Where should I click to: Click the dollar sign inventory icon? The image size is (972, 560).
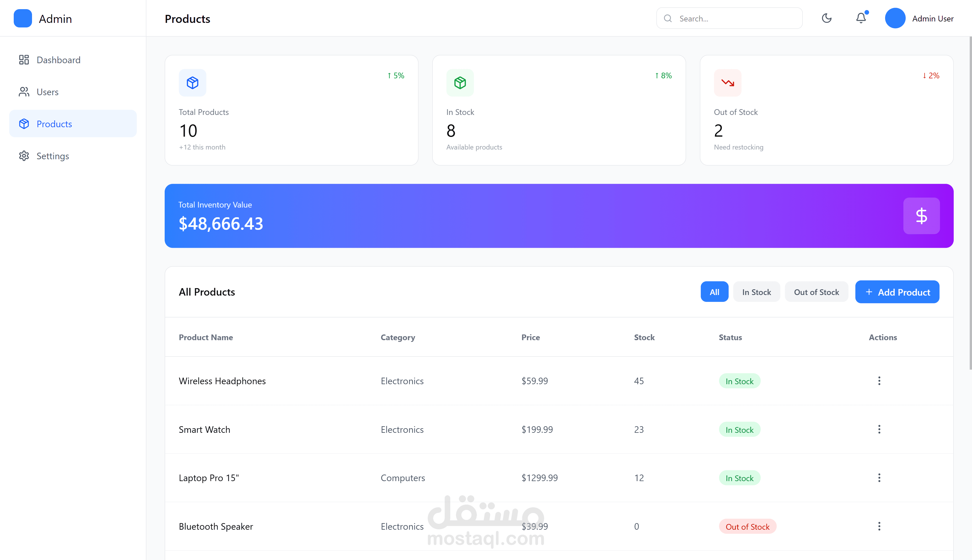[921, 216]
